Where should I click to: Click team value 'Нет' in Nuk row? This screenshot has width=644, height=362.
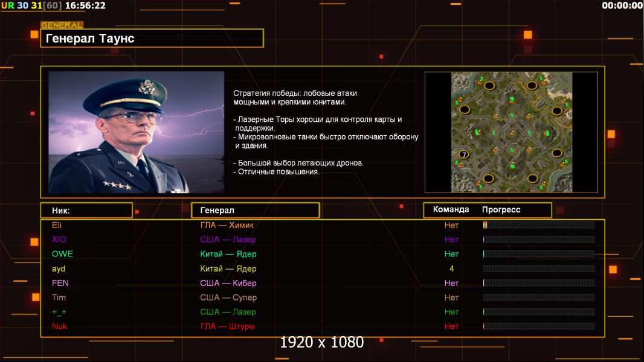coord(451,326)
